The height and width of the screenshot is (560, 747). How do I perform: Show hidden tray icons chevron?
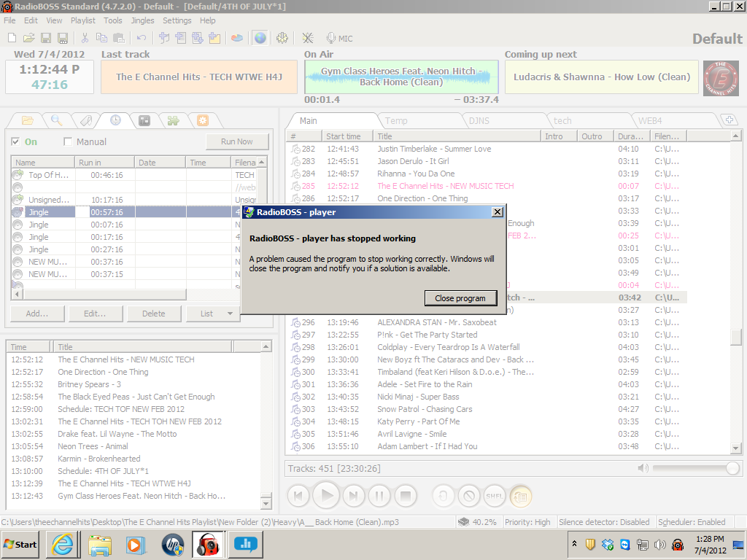(x=575, y=544)
